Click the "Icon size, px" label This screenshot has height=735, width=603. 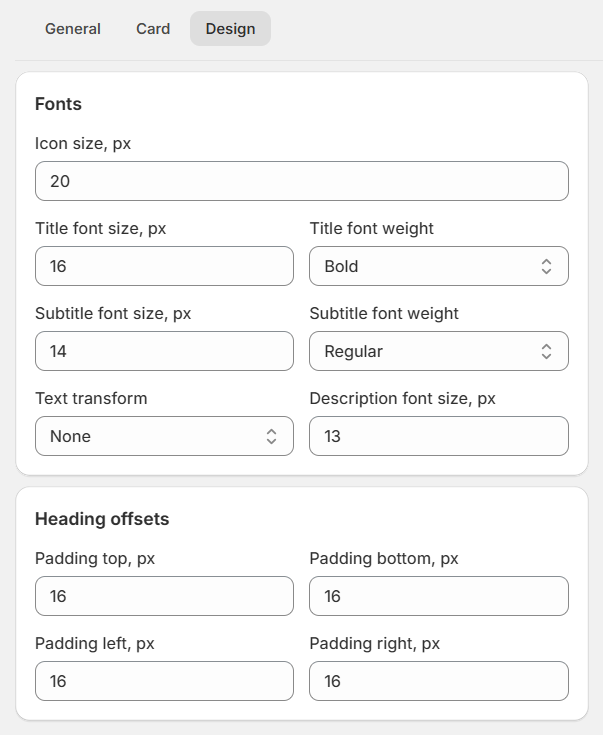tap(83, 144)
